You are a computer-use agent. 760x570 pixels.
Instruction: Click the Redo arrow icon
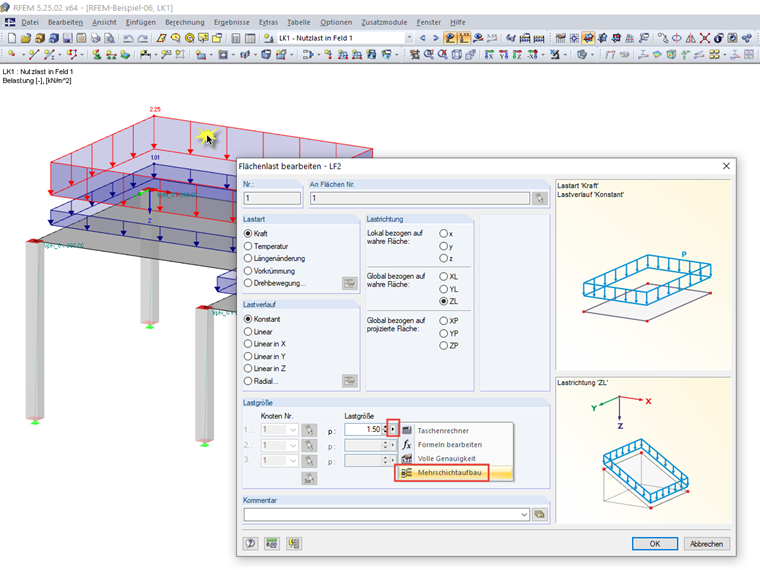tap(142, 38)
